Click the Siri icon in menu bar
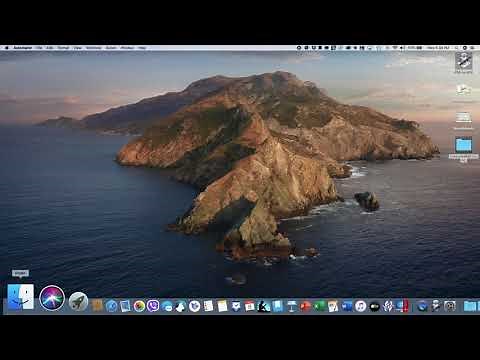The height and width of the screenshot is (360, 480). coord(465,48)
